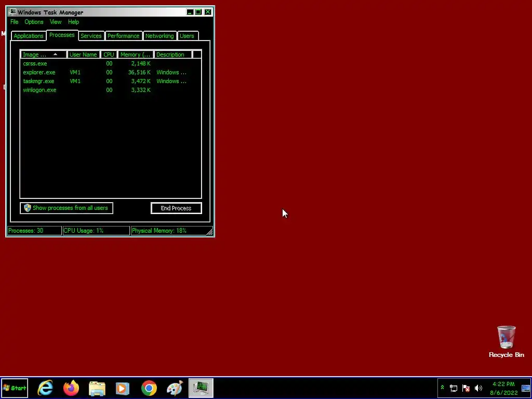532x399 pixels.
Task: Click the 36,516 K memory value
Action: tap(139, 72)
